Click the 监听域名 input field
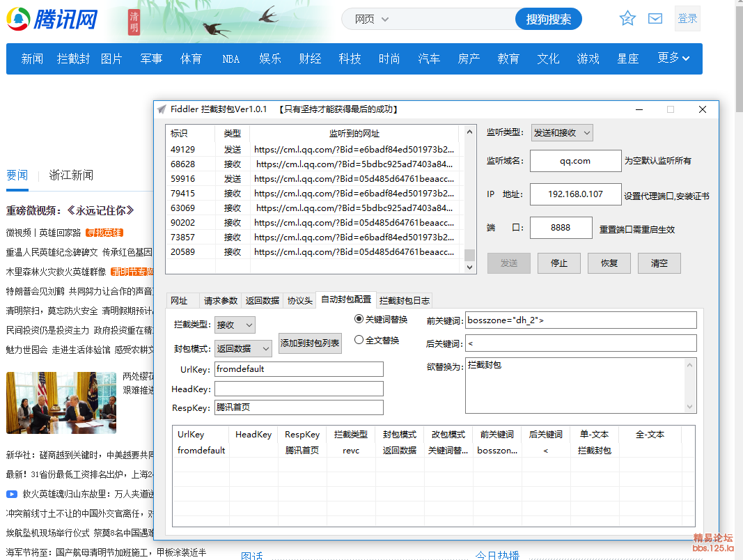 [x=575, y=161]
